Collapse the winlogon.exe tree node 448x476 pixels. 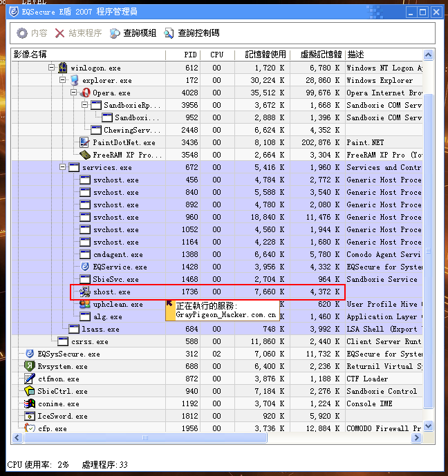pyautogui.click(x=52, y=68)
